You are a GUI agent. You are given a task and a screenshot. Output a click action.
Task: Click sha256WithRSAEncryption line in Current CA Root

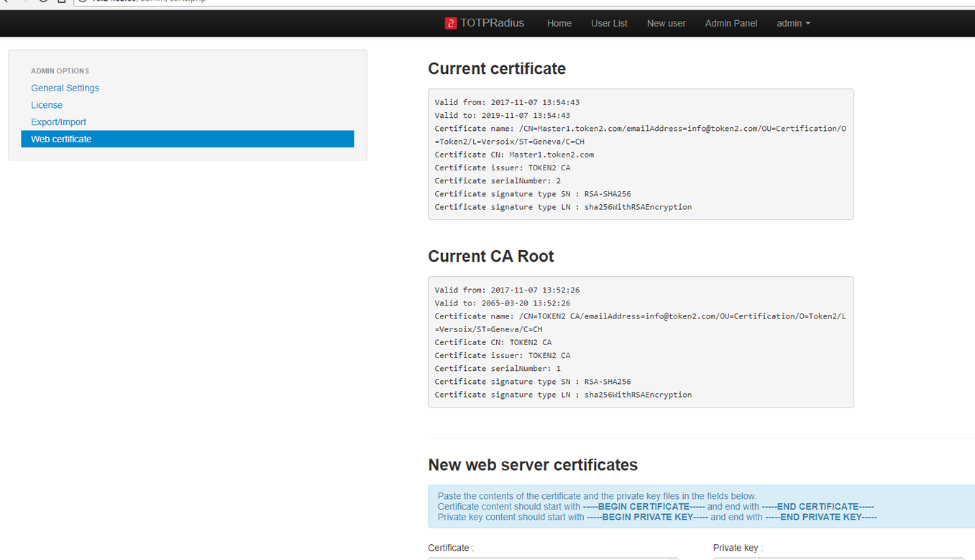pyautogui.click(x=563, y=394)
